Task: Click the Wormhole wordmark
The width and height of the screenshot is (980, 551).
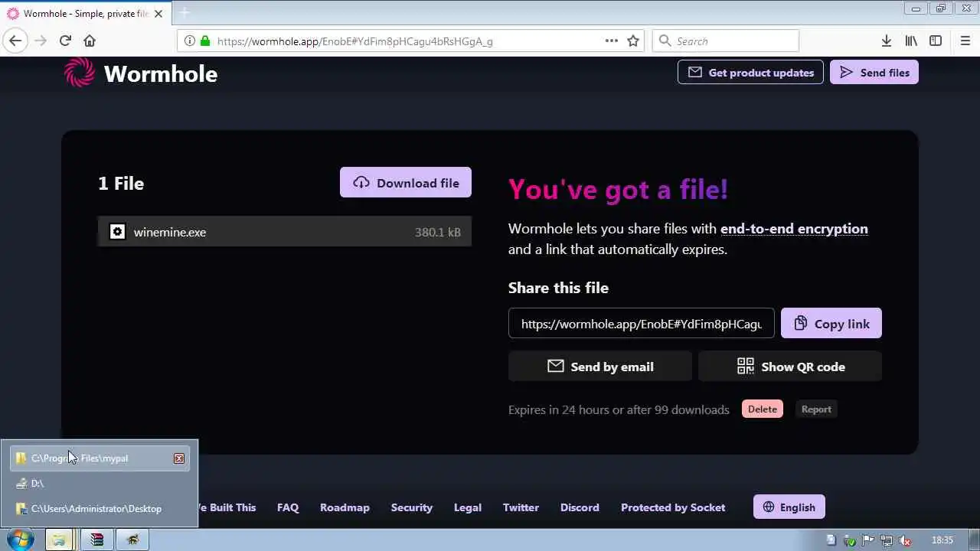Action: 161,73
